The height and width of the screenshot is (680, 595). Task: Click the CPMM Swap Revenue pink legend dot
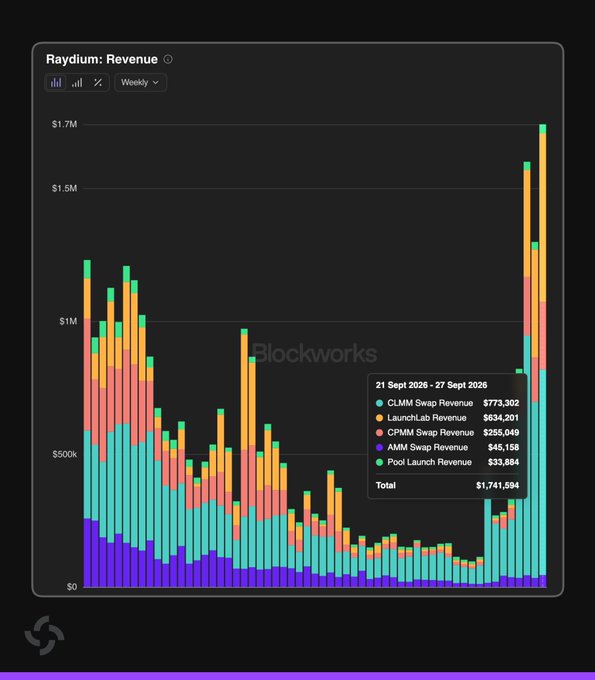pos(379,433)
